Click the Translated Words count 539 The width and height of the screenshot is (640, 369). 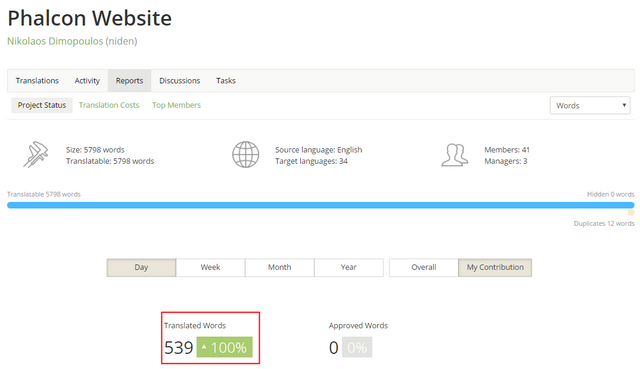(178, 348)
